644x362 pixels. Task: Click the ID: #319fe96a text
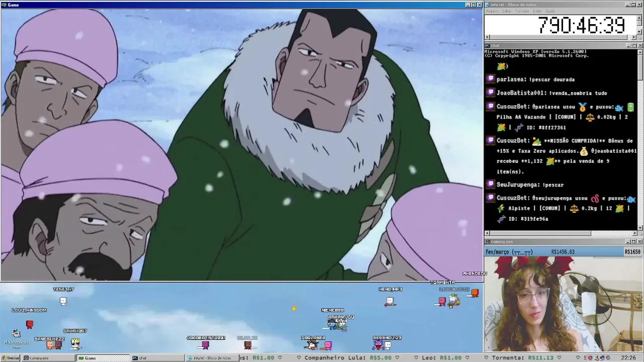[528, 219]
